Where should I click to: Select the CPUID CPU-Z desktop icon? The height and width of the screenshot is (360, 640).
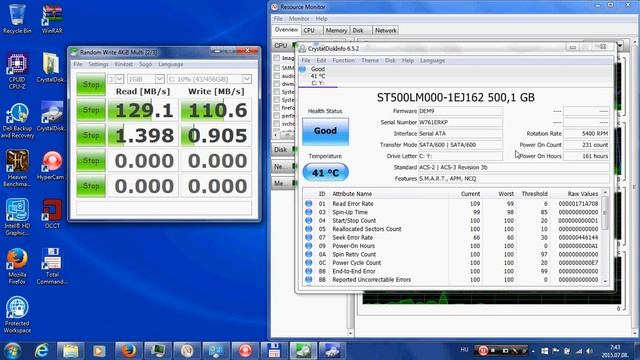(17, 71)
